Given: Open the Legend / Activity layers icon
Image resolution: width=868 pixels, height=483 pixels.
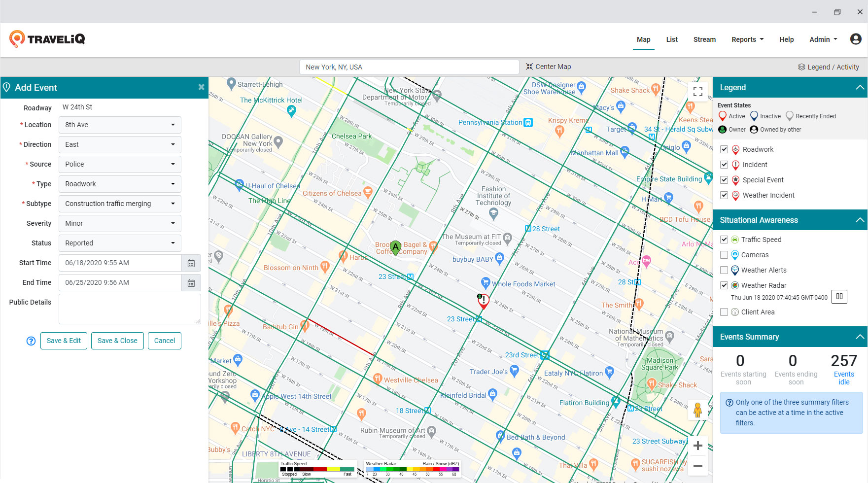Looking at the screenshot, I should (x=801, y=67).
